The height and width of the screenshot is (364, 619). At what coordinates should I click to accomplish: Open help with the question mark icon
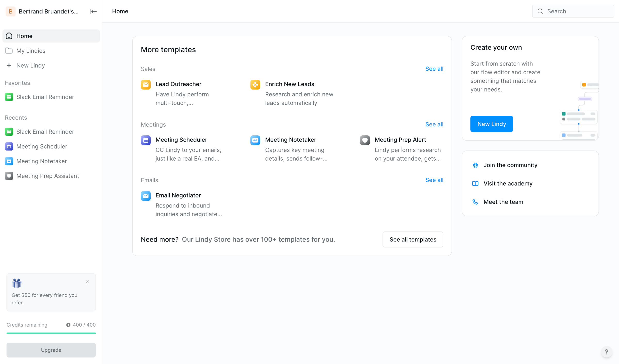pyautogui.click(x=607, y=352)
